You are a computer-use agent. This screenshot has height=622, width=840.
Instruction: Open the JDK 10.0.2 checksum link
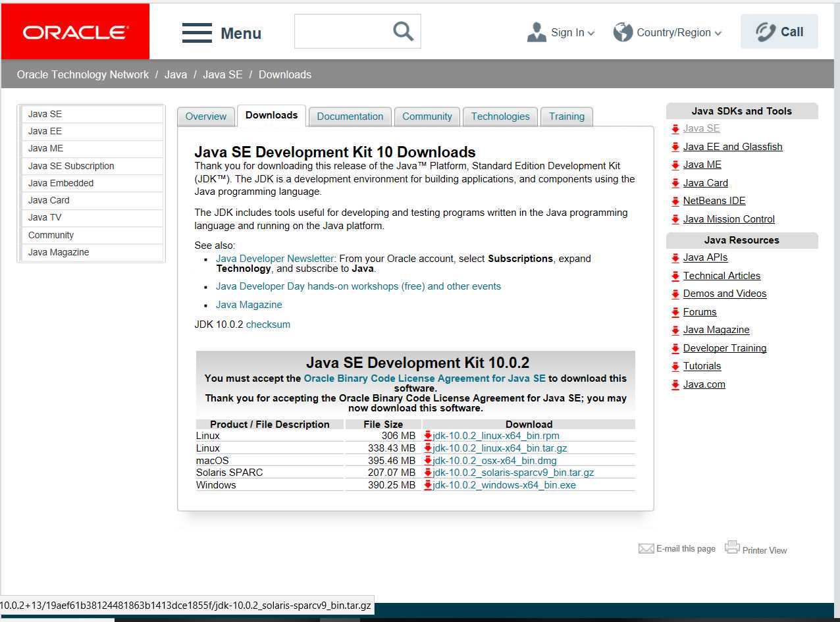pos(268,324)
